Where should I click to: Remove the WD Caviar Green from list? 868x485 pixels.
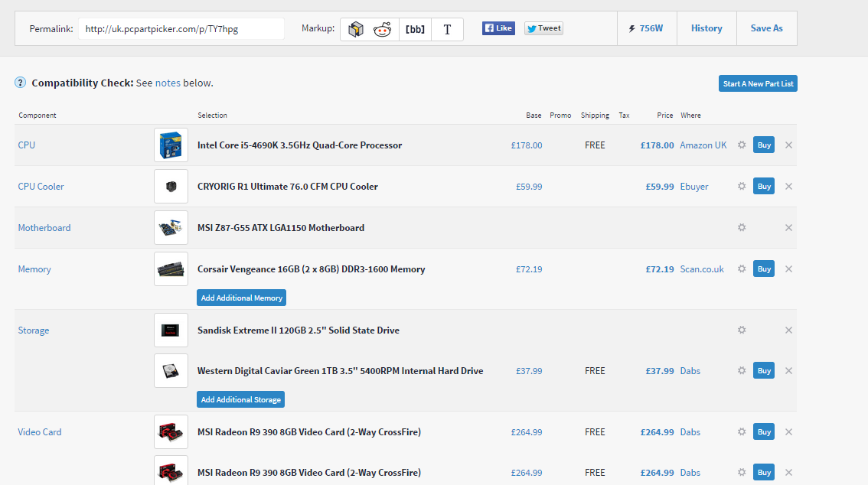pyautogui.click(x=789, y=370)
